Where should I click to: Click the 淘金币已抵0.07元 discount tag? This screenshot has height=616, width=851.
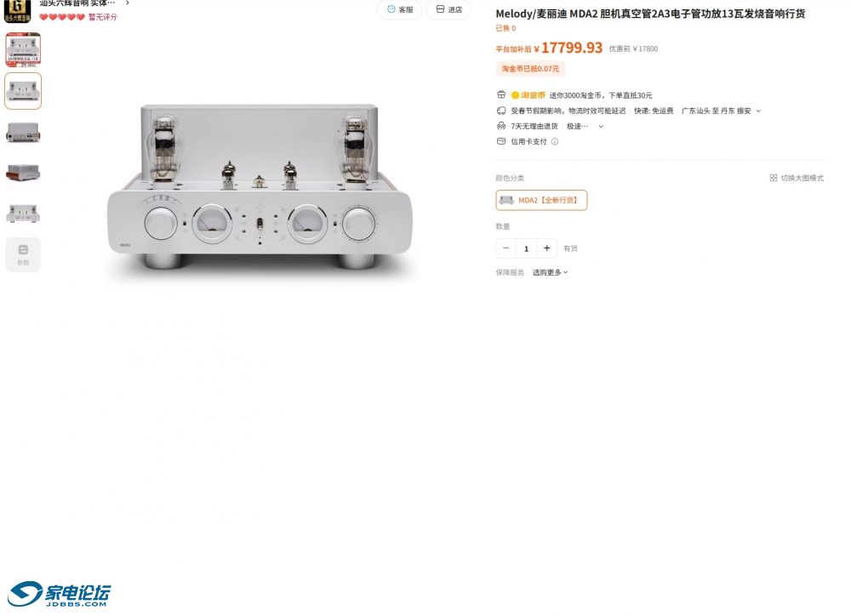530,69
